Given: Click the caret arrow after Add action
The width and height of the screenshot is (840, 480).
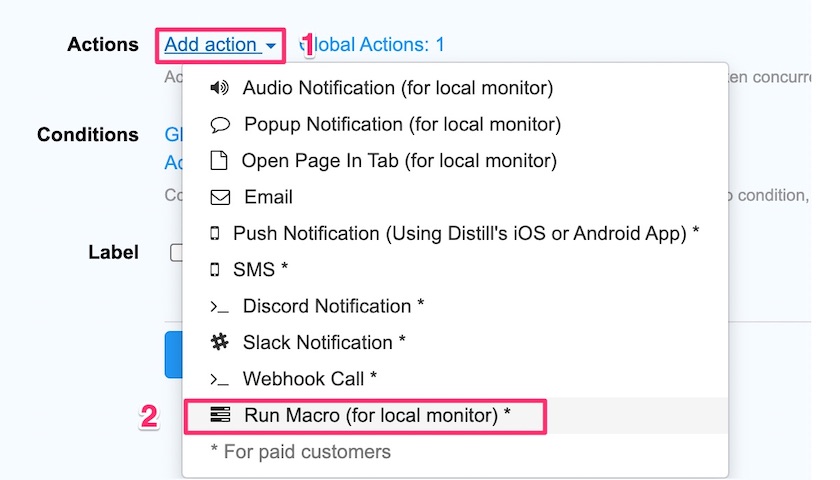Looking at the screenshot, I should click(x=271, y=46).
